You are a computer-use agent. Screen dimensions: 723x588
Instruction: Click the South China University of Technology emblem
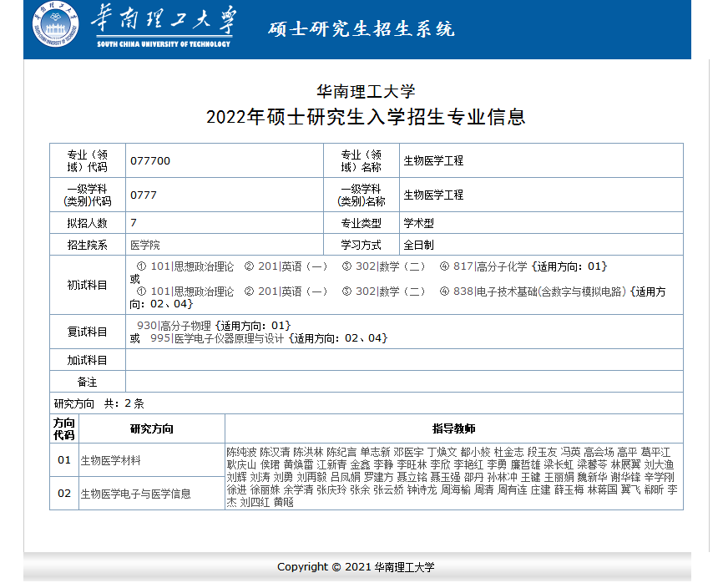point(55,25)
